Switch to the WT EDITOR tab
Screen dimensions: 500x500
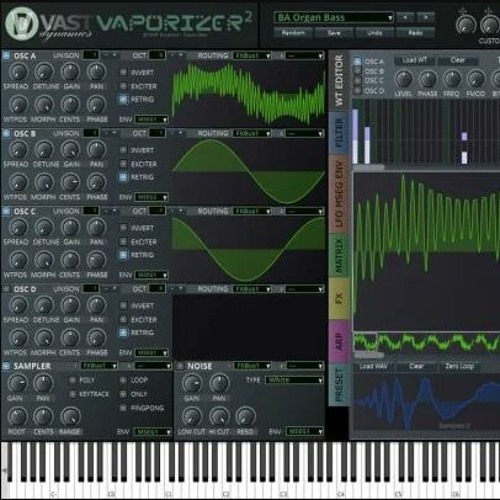(339, 81)
